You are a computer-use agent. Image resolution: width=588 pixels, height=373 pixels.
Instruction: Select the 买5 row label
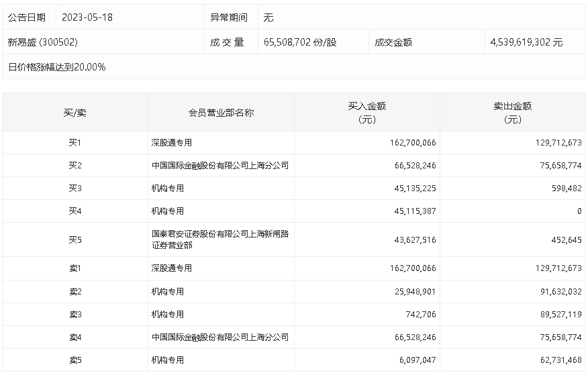click(75, 239)
